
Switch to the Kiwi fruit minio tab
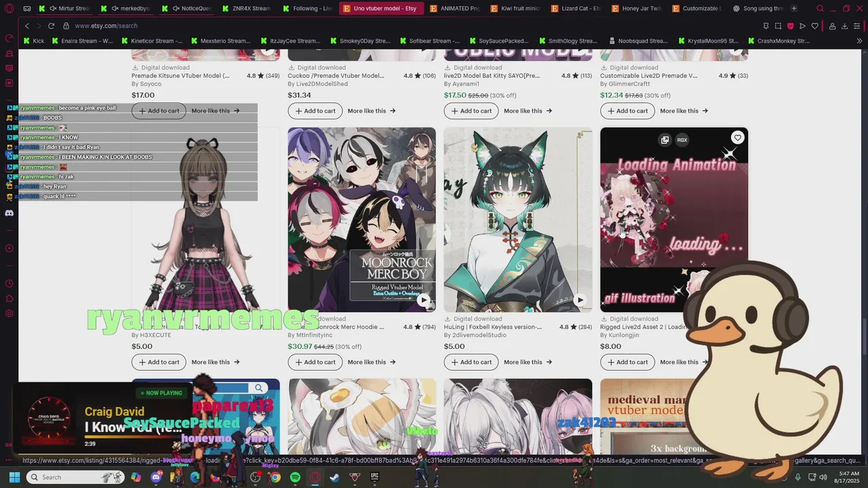[x=515, y=9]
